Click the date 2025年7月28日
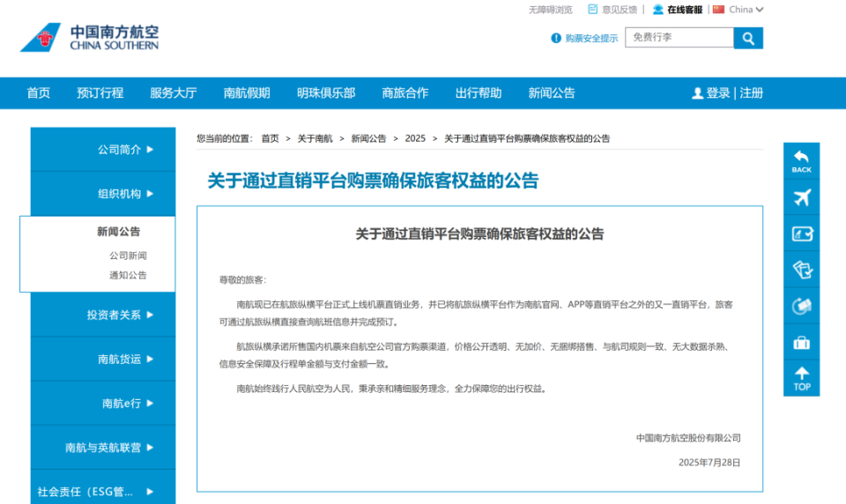846x504 pixels. (709, 463)
